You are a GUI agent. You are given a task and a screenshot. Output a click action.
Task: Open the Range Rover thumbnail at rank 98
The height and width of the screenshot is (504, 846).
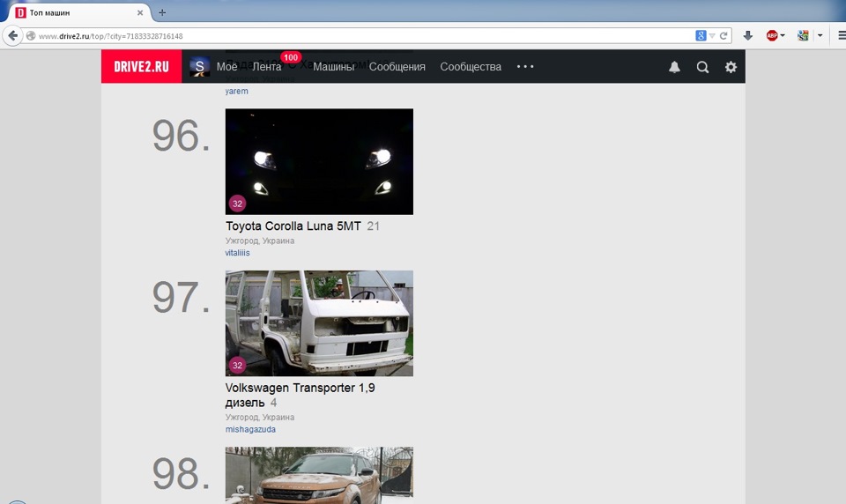coord(319,475)
